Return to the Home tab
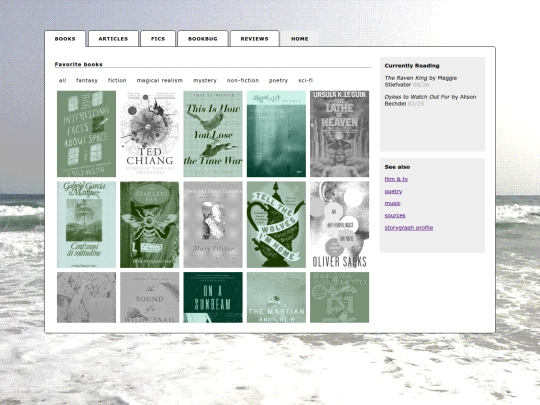540x405 pixels. point(300,39)
